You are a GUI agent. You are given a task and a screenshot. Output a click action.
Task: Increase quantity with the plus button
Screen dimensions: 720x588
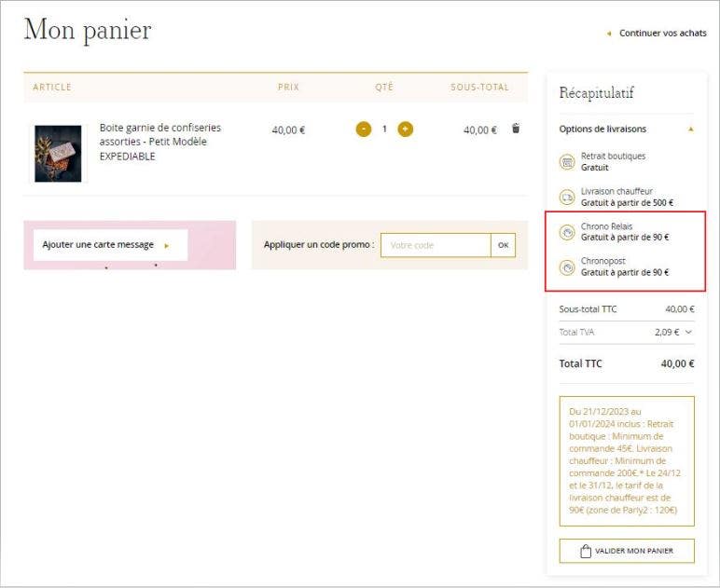405,130
